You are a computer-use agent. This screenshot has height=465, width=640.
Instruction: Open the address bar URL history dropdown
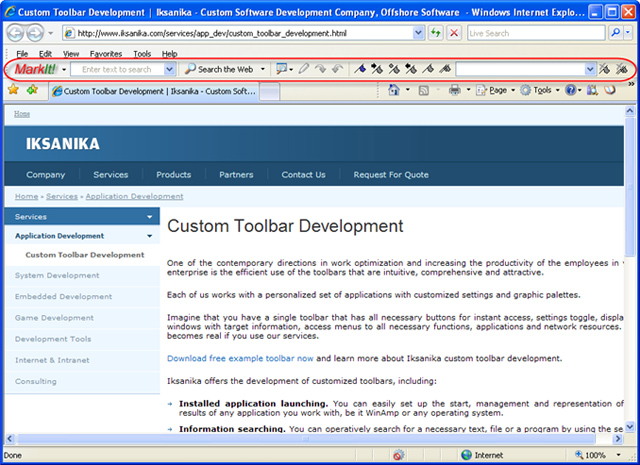(x=418, y=33)
